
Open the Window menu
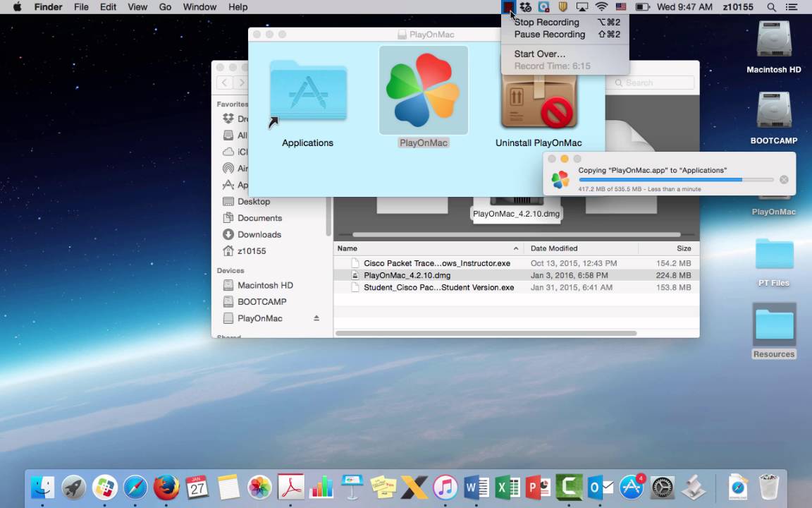pyautogui.click(x=199, y=7)
